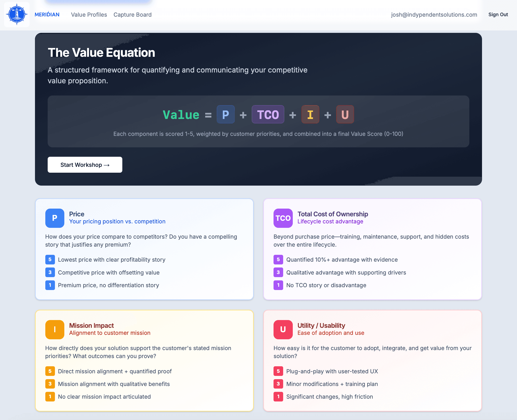The width and height of the screenshot is (517, 420).
Task: Open the Capture Board page
Action: [x=132, y=15]
